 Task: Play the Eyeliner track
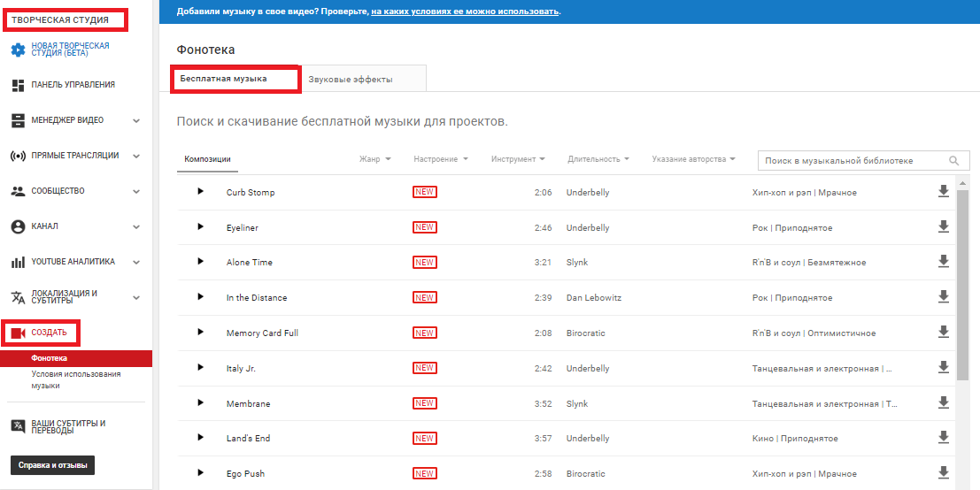pyautogui.click(x=201, y=226)
